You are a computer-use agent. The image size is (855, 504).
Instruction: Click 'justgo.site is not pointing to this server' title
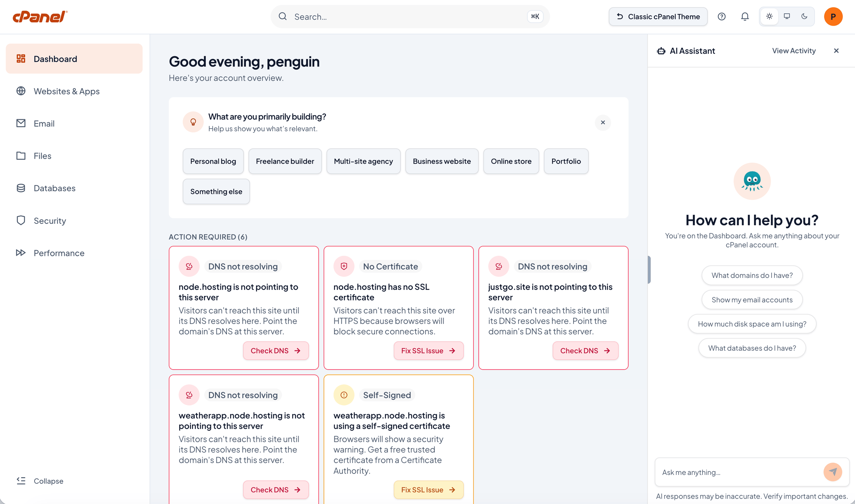click(x=550, y=292)
